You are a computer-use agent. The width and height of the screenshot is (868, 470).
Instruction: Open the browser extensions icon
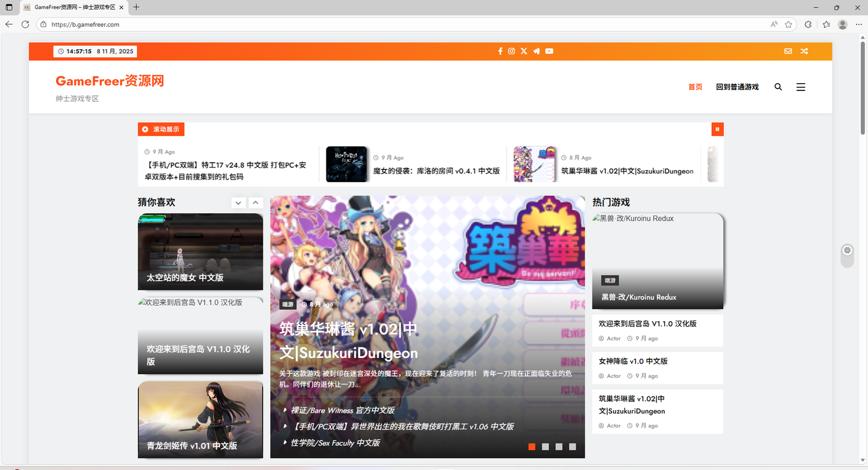pyautogui.click(x=808, y=24)
